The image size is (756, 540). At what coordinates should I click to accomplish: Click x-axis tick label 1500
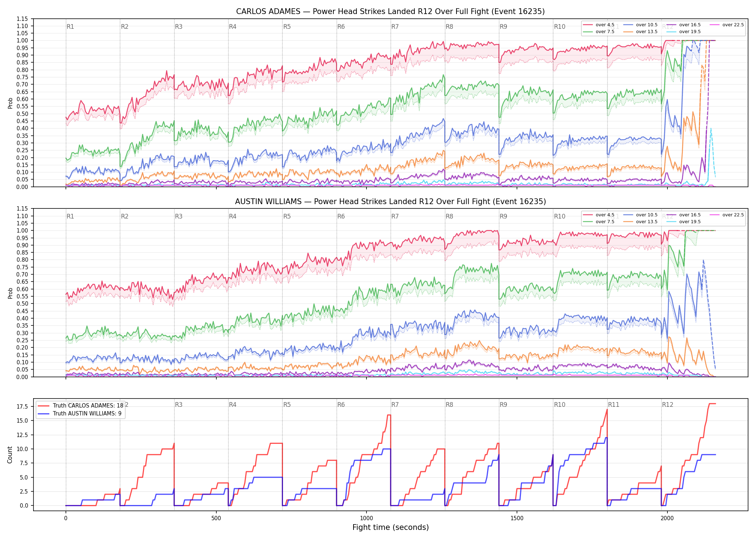(517, 518)
